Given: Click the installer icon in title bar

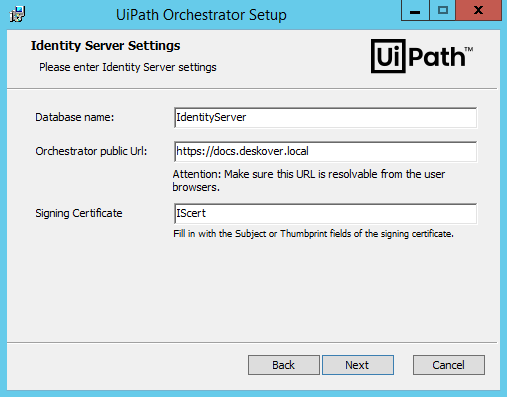Looking at the screenshot, I should point(17,14).
